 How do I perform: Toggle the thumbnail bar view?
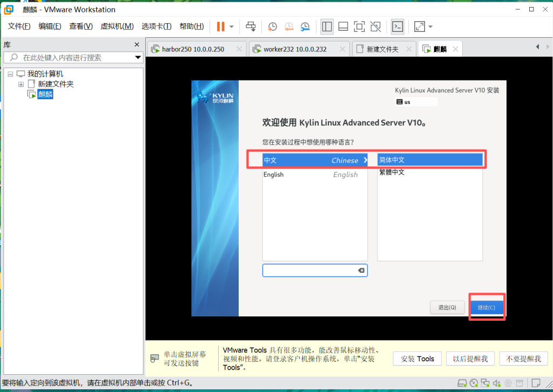343,26
